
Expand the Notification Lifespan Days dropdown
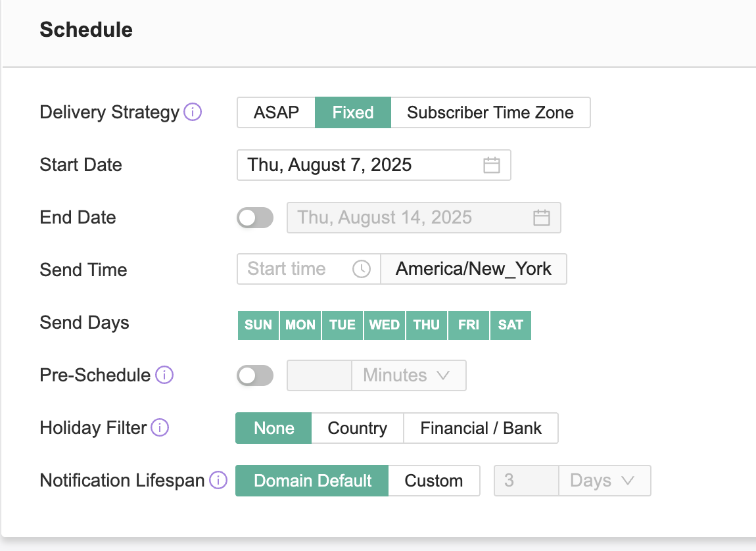click(604, 481)
